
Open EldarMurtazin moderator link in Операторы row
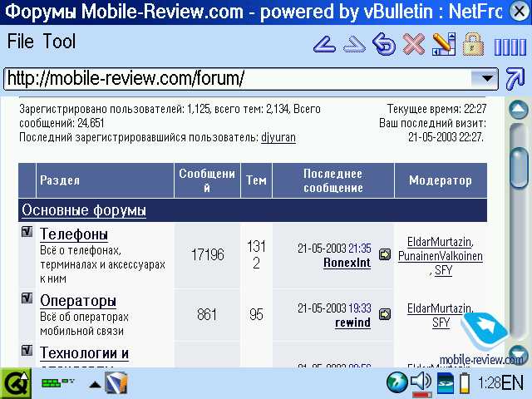[x=439, y=308]
